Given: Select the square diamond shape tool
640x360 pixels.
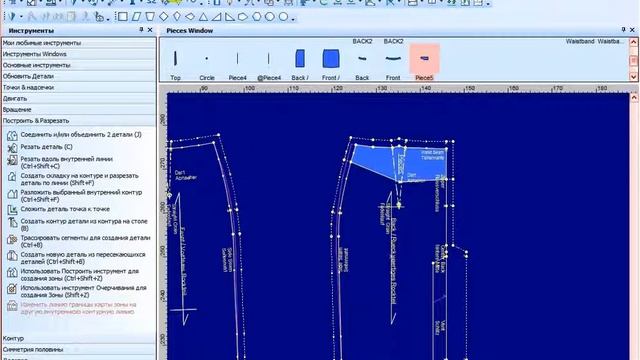Looking at the screenshot, I should 164,17.
